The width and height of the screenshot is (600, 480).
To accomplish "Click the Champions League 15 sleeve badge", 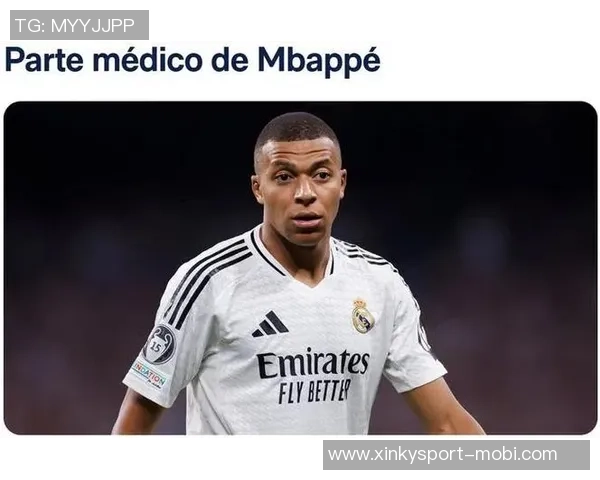I will (160, 344).
